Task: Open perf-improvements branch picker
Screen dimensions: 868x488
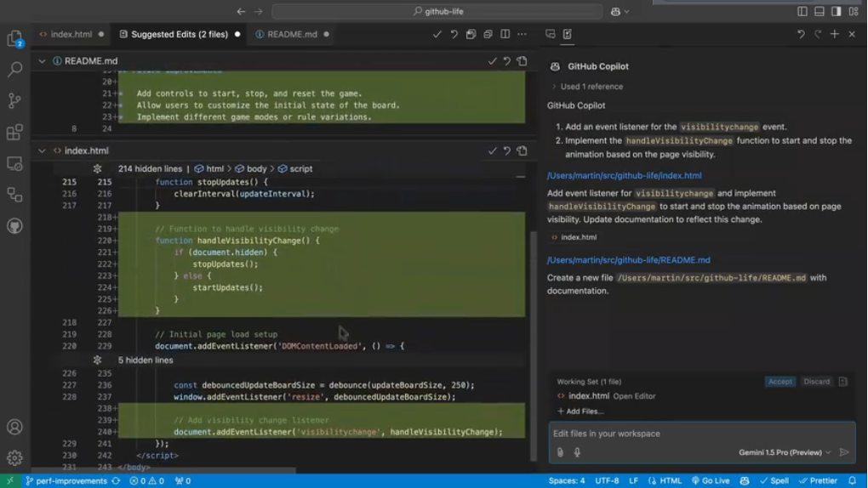Action: [x=66, y=481]
